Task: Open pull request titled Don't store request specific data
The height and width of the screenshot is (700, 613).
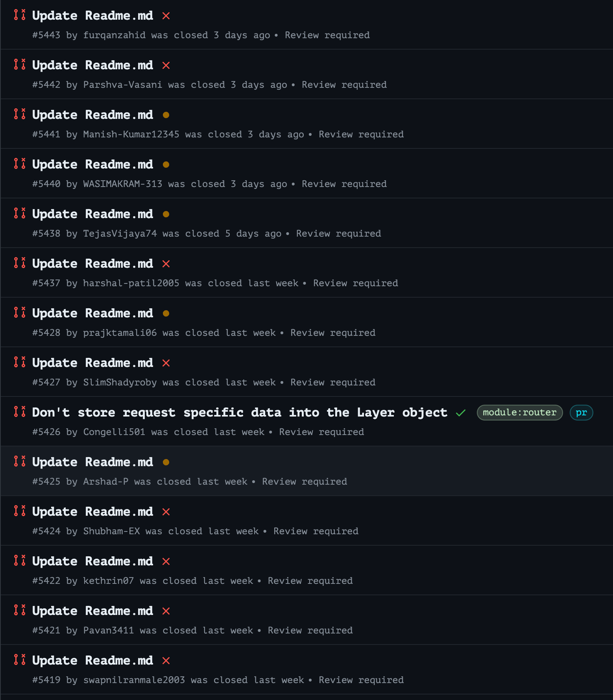Action: click(239, 413)
